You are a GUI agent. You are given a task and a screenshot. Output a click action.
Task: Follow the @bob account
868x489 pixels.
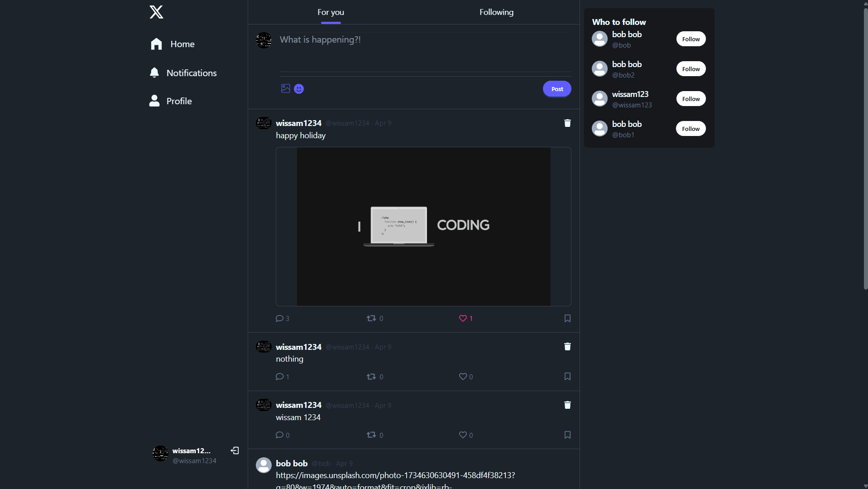pyautogui.click(x=691, y=39)
